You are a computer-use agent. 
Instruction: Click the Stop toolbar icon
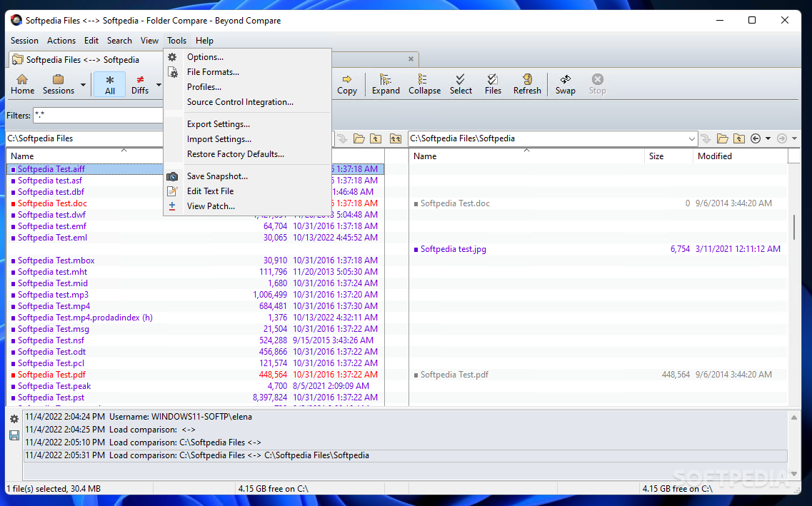(x=597, y=84)
